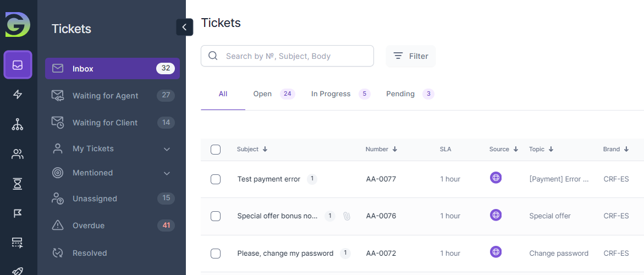Viewport: 644px width, 275px height.
Task: Select the "Test payment error" ticket checkbox
Action: pyautogui.click(x=216, y=179)
